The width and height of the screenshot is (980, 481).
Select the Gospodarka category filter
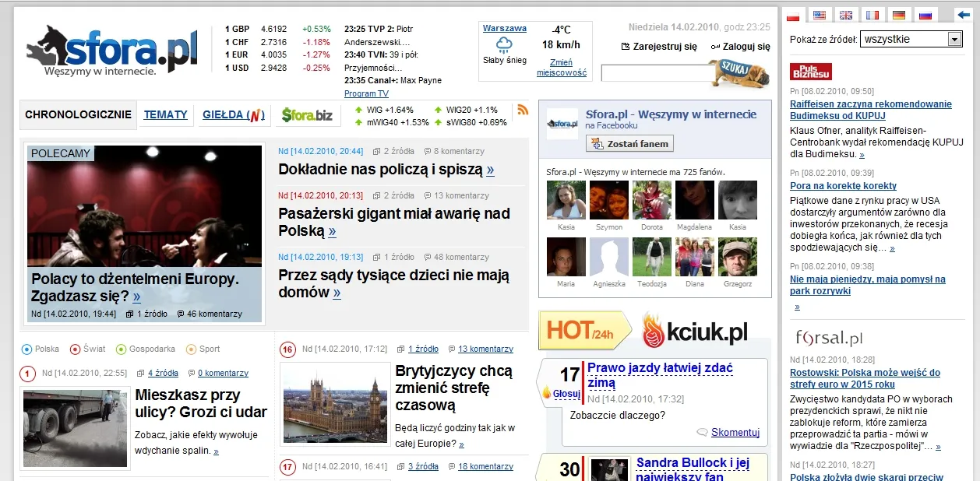click(146, 349)
